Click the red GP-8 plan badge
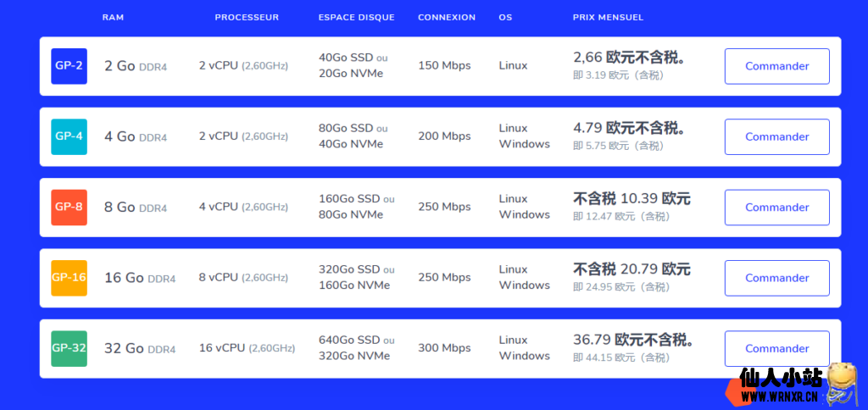This screenshot has height=410, width=868. click(x=69, y=208)
